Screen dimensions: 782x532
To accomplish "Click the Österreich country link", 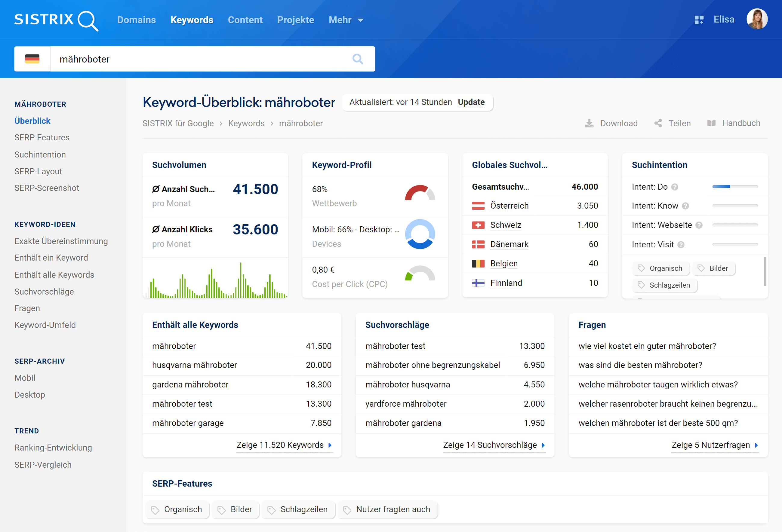I will [509, 206].
